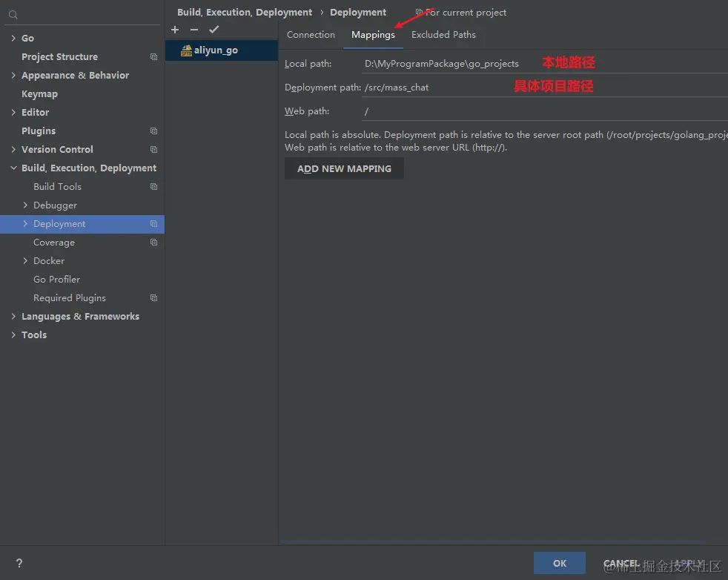728x580 pixels.
Task: Expand the Version Control section
Action: (x=13, y=150)
